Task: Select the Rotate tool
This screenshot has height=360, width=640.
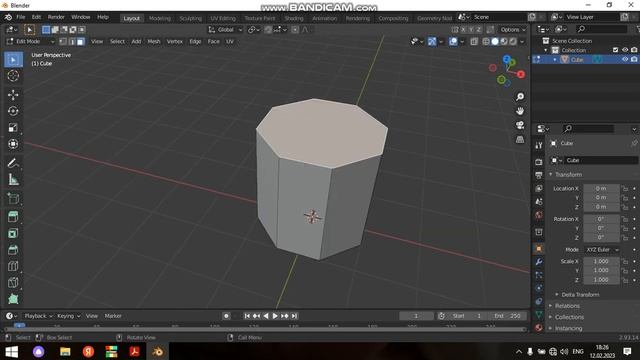Action: [x=13, y=111]
